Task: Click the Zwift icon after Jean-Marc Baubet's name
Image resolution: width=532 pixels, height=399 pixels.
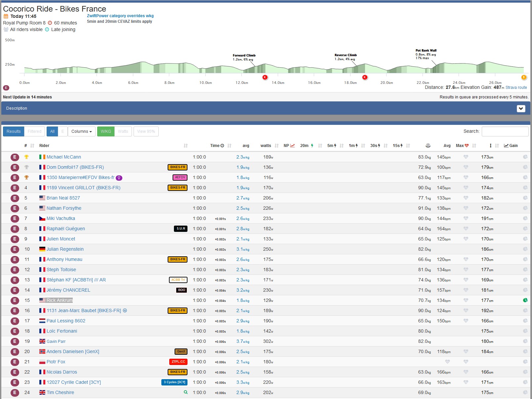Action: pyautogui.click(x=125, y=310)
